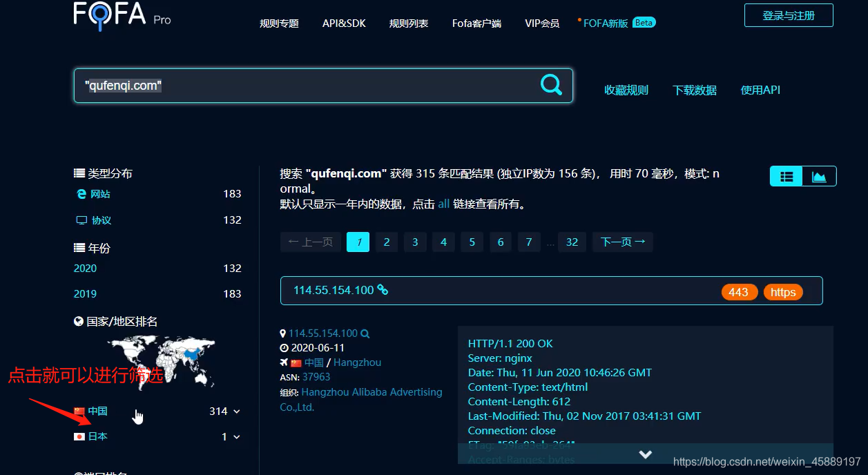The width and height of the screenshot is (868, 475).
Task: Click Hangzhou Alibaba Advertising Co.,Ltd. organization link
Action: pyautogui.click(x=361, y=400)
